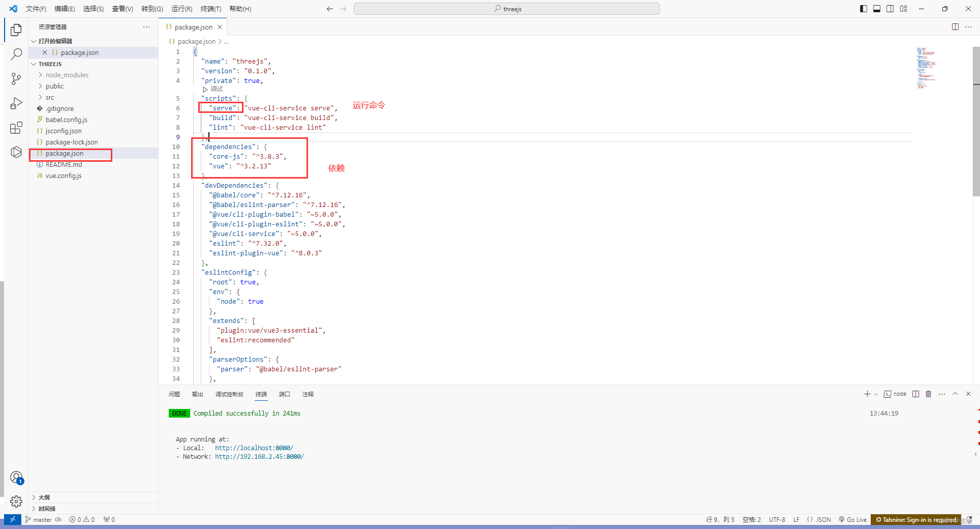Open the Search view in activity bar
The image size is (980, 529).
point(16,54)
